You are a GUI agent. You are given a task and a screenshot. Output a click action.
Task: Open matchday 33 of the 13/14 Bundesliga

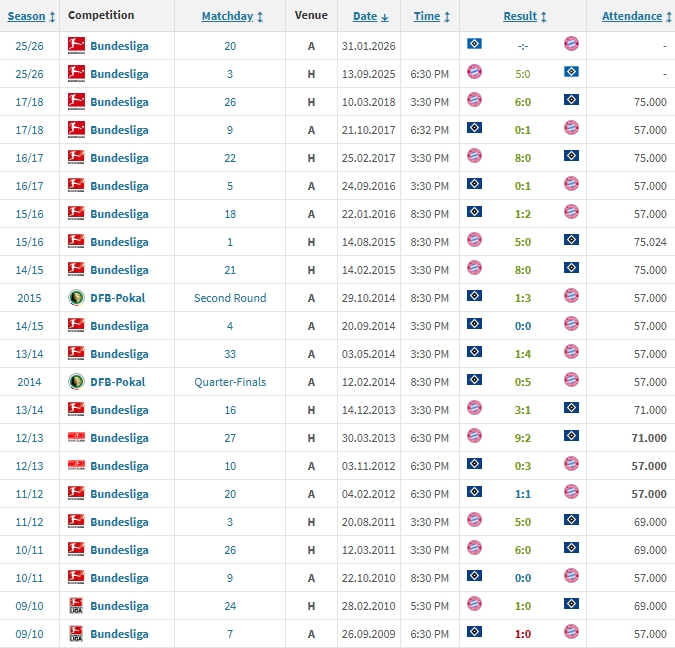(x=230, y=353)
